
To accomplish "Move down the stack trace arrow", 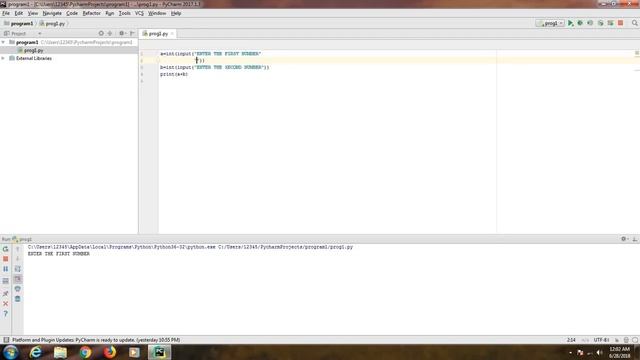I will [x=18, y=259].
